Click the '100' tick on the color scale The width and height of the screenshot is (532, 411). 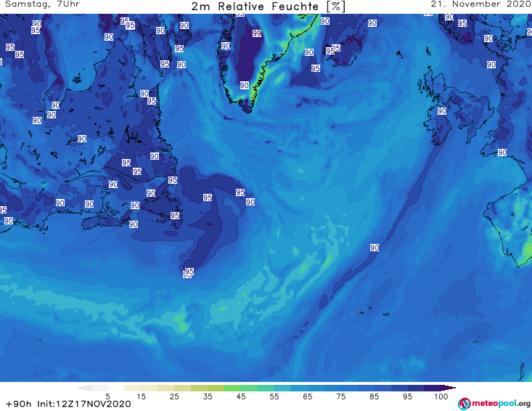pos(441,396)
